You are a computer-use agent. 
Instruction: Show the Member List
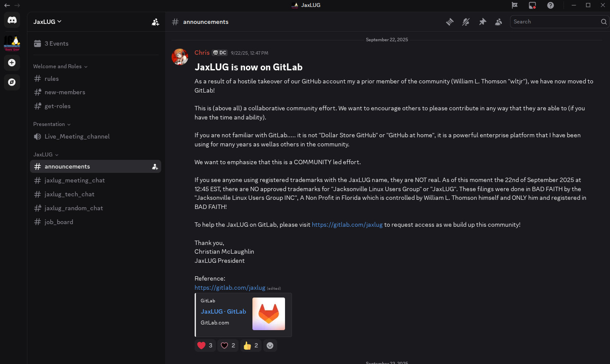[498, 21]
